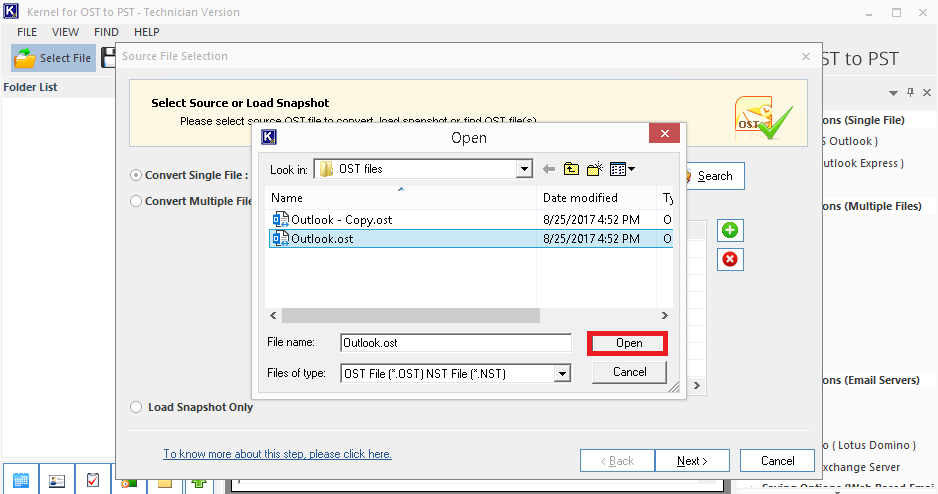Open the FIND menu
Screen dimensions: 938x494
pyautogui.click(x=106, y=32)
